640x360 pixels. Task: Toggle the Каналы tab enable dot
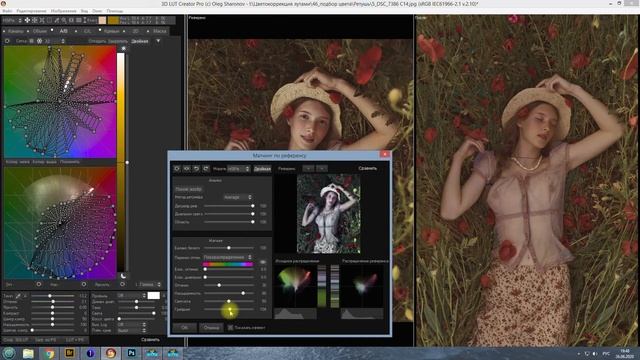click(x=4, y=31)
